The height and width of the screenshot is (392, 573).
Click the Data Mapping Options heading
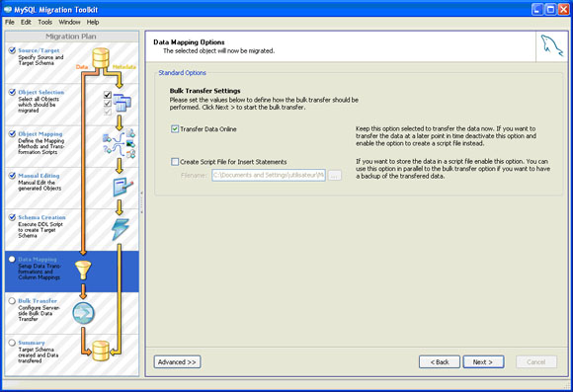tap(189, 42)
